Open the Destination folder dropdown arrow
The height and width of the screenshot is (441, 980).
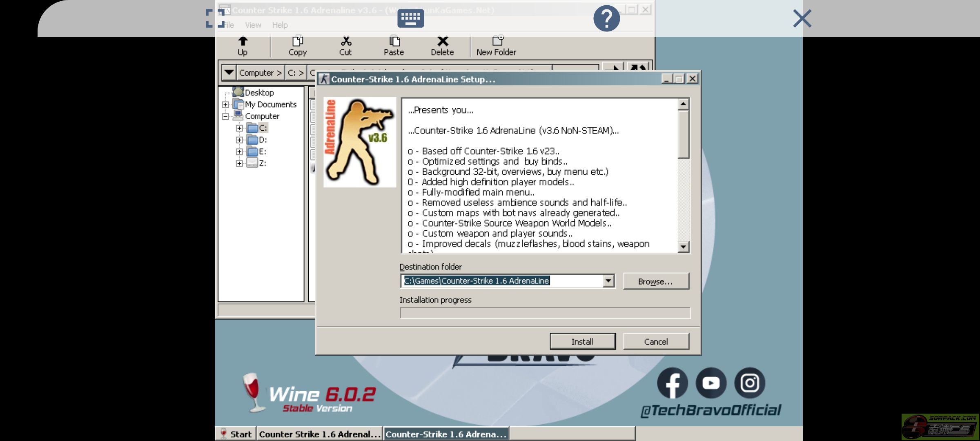[x=608, y=281]
